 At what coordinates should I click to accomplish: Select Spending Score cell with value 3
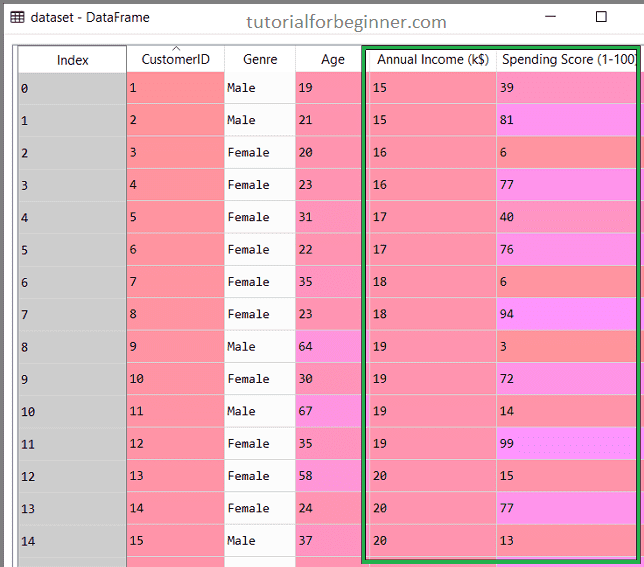coord(566,347)
